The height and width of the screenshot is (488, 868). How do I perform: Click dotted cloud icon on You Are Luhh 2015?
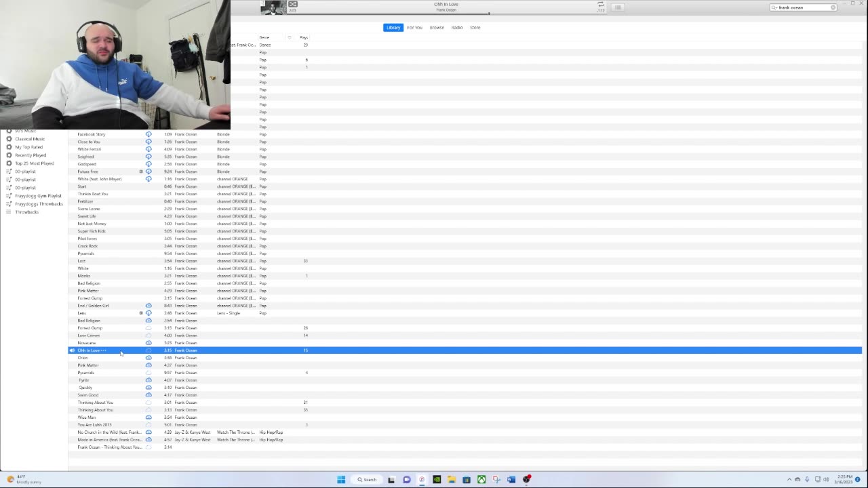pos(149,425)
